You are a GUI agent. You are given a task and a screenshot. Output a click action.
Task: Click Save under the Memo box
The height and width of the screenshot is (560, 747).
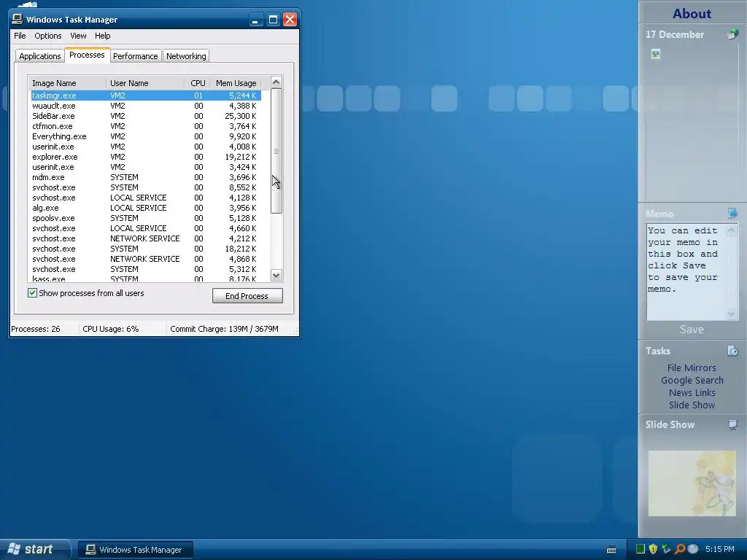[x=692, y=329]
